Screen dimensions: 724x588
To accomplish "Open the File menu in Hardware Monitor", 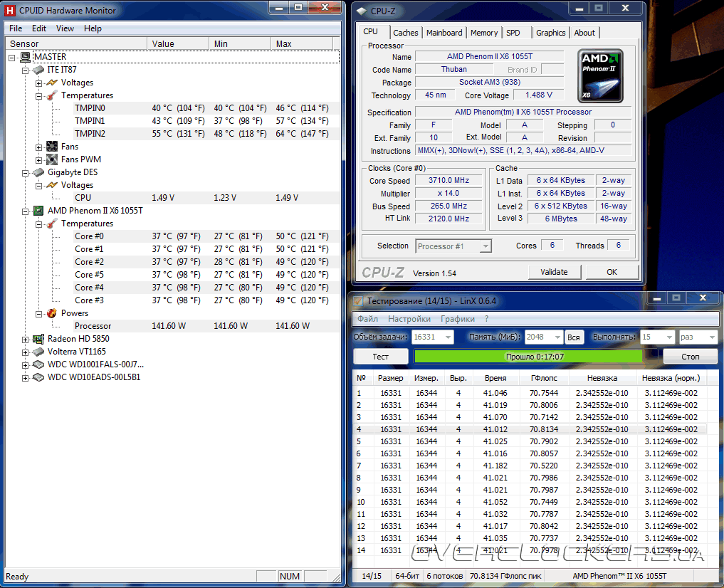I will 16,28.
